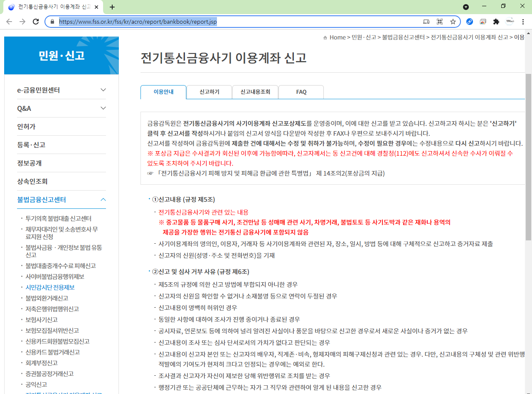Viewport: 532px width, 394px height.
Task: Reload the current page
Action: tap(36, 22)
